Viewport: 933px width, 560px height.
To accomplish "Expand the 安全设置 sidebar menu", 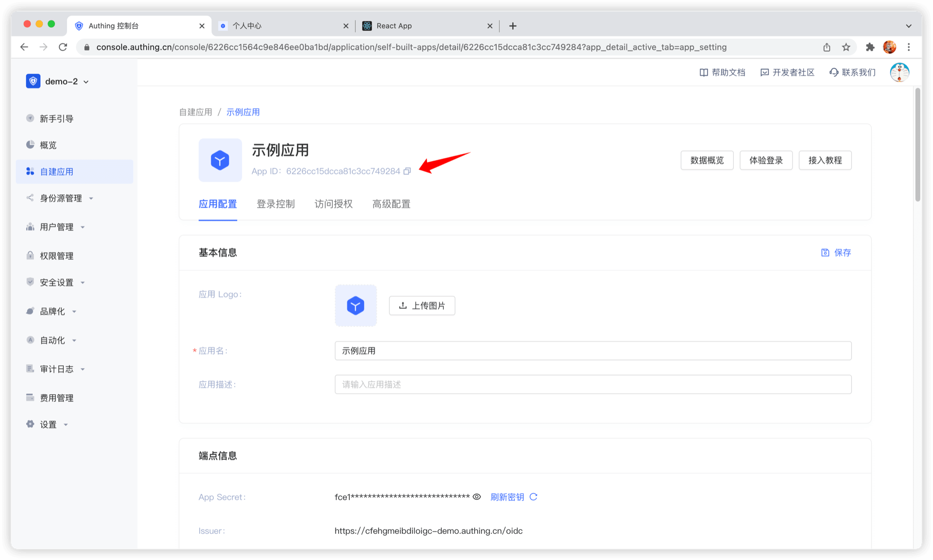I will tap(57, 282).
